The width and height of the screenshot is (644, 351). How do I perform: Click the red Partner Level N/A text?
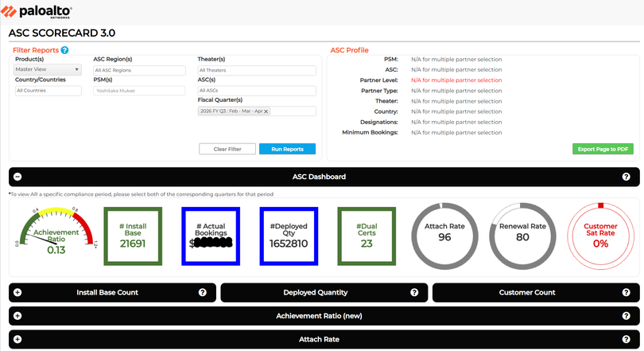click(x=456, y=80)
